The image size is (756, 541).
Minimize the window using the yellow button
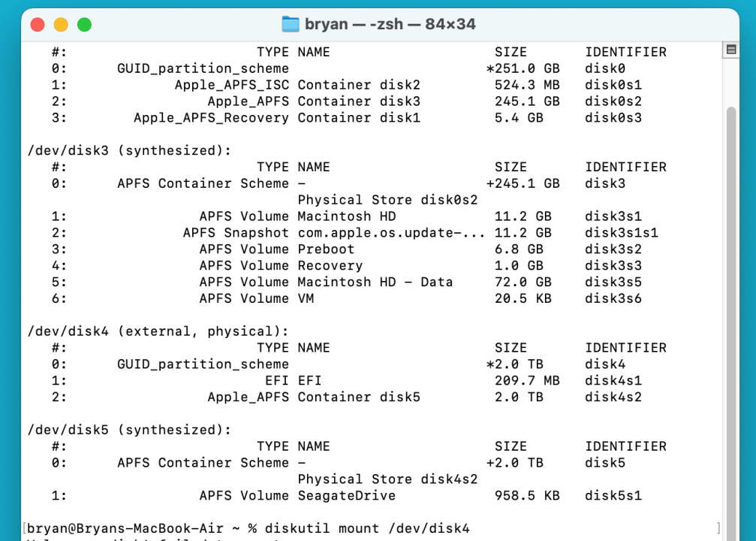pyautogui.click(x=61, y=25)
